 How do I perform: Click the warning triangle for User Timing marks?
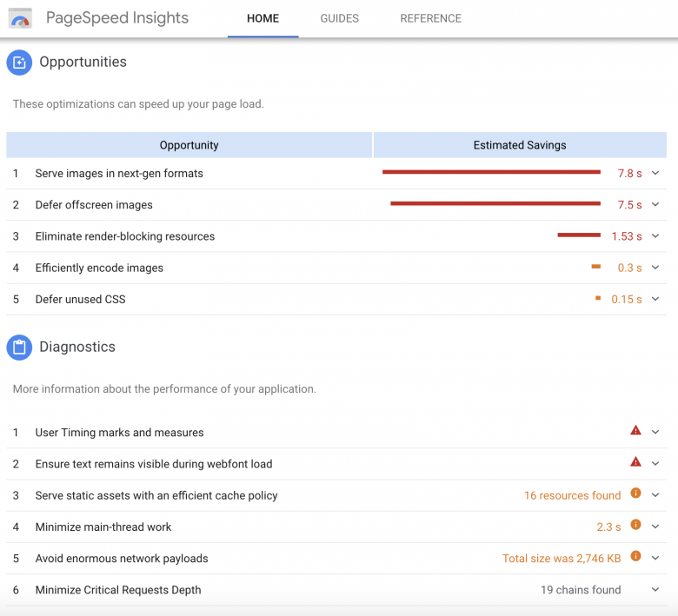(635, 431)
